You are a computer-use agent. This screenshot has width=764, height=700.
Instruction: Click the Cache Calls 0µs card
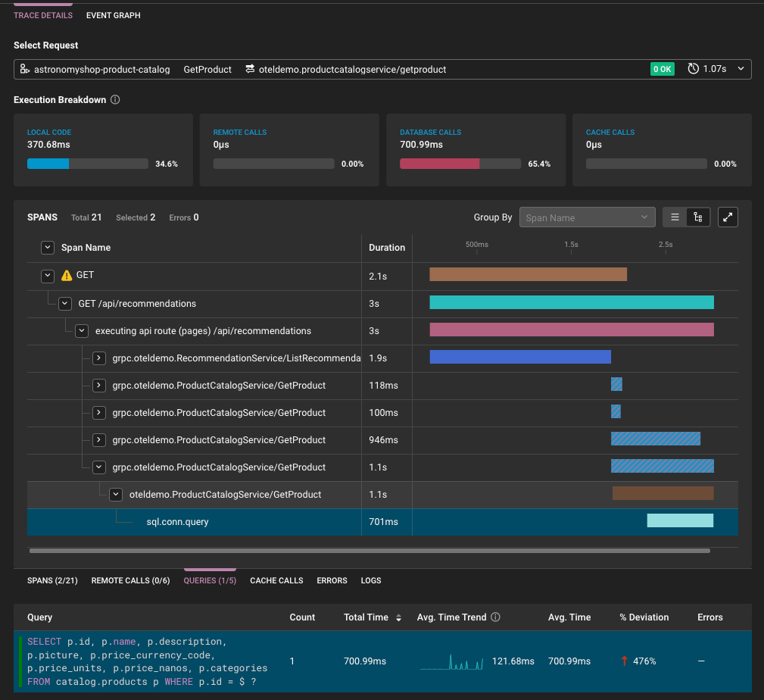click(662, 150)
